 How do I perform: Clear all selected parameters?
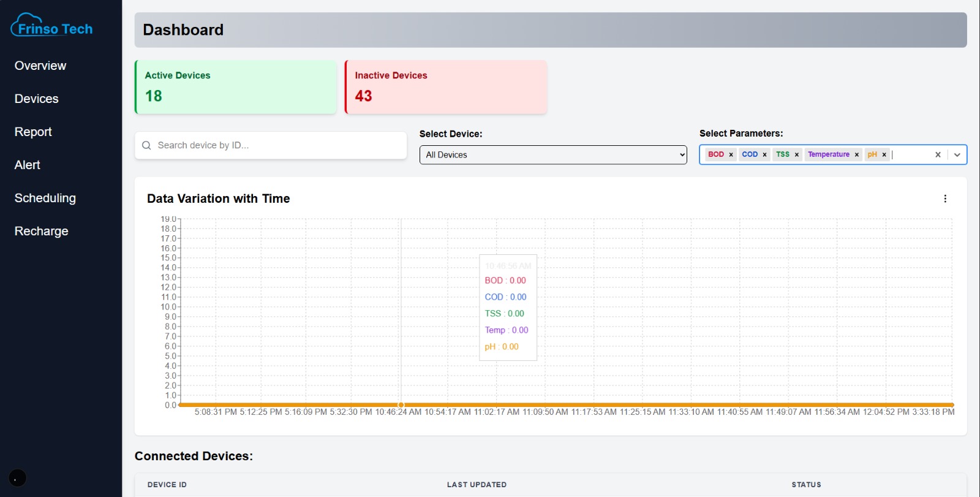tap(937, 155)
